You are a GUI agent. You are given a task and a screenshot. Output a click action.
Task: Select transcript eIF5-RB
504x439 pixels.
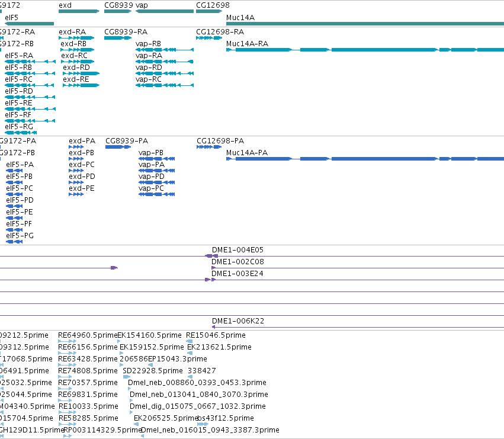coord(30,73)
